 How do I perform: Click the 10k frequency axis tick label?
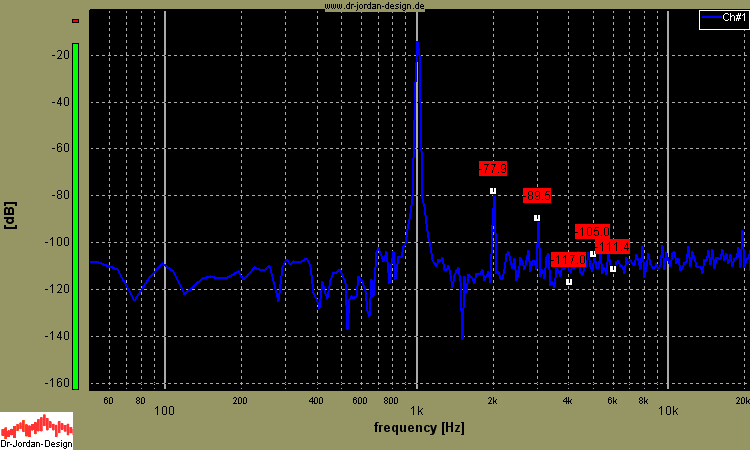[x=668, y=410]
